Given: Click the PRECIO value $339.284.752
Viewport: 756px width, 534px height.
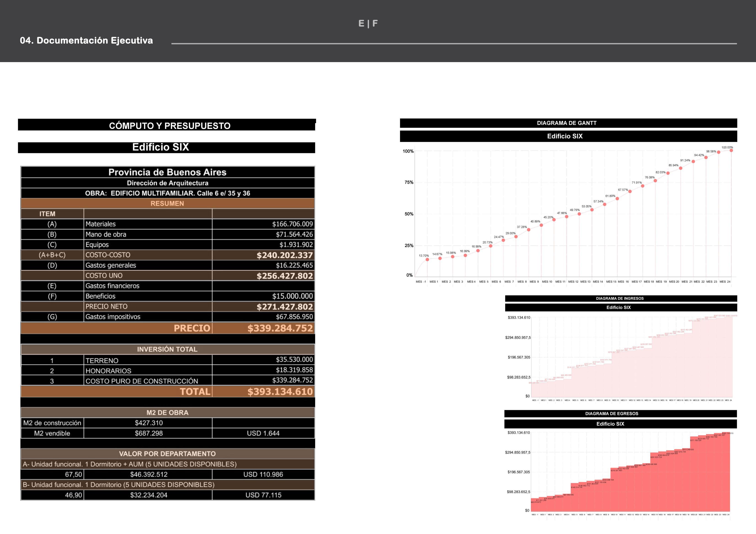Looking at the screenshot, I should click(280, 328).
